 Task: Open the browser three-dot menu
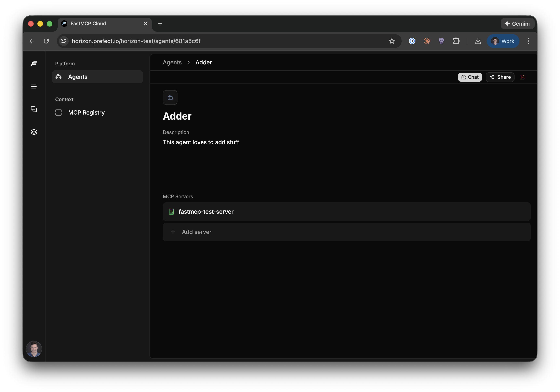coord(528,41)
